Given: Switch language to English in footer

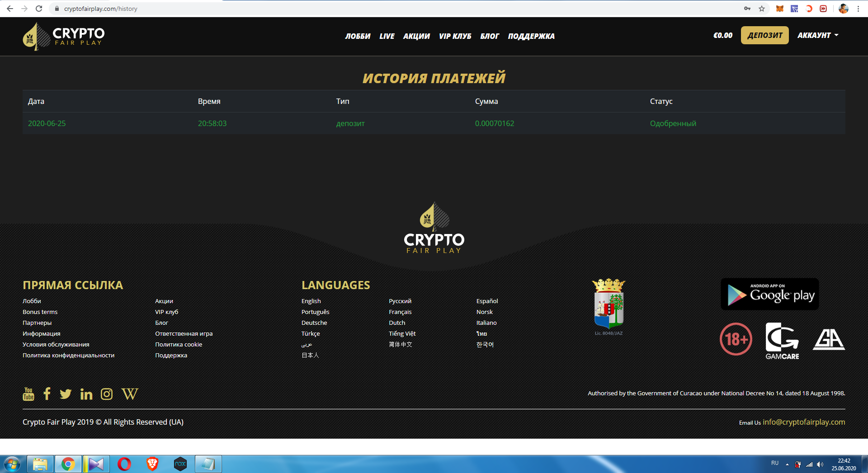Looking at the screenshot, I should pos(311,301).
